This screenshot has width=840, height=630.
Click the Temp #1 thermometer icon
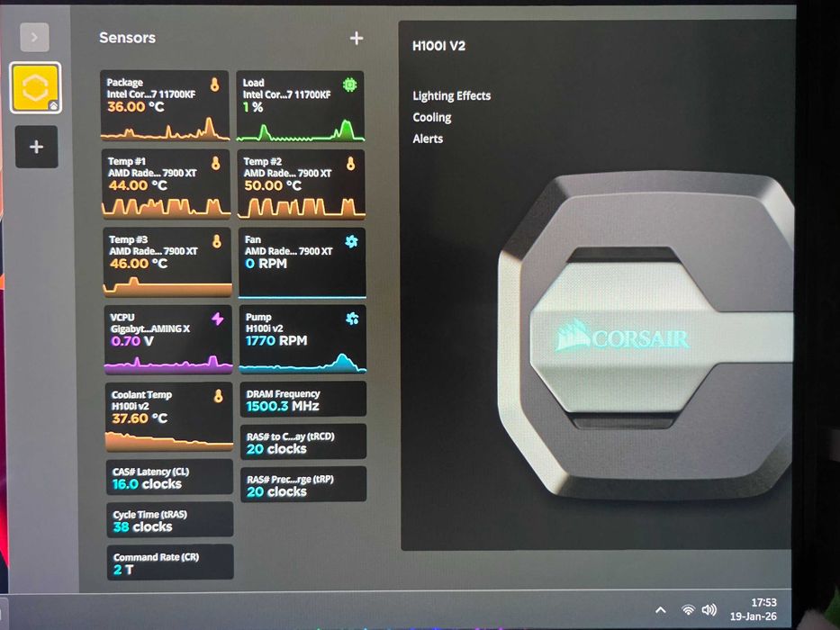[215, 164]
